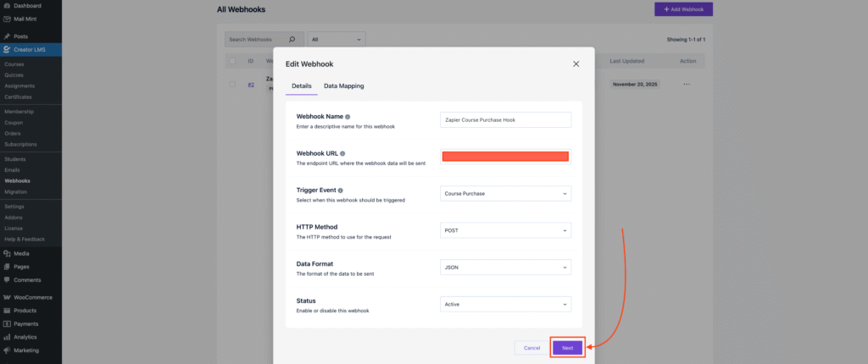Select the Details tab
This screenshot has height=364, width=868.
click(x=302, y=86)
